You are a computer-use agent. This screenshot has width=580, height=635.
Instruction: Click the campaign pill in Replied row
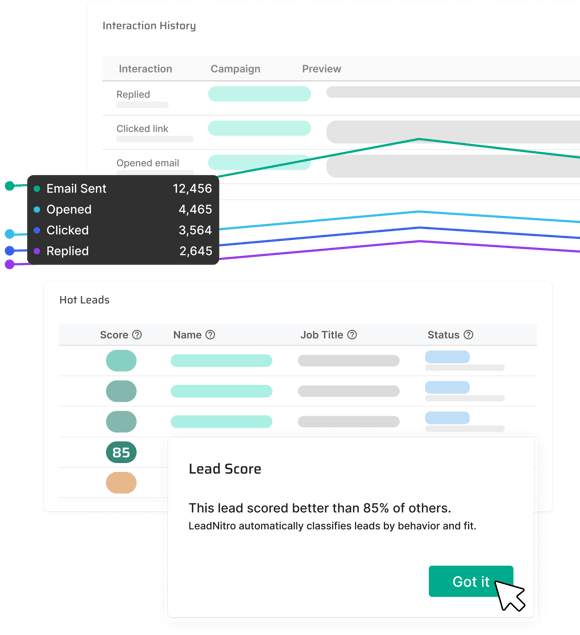click(x=259, y=94)
